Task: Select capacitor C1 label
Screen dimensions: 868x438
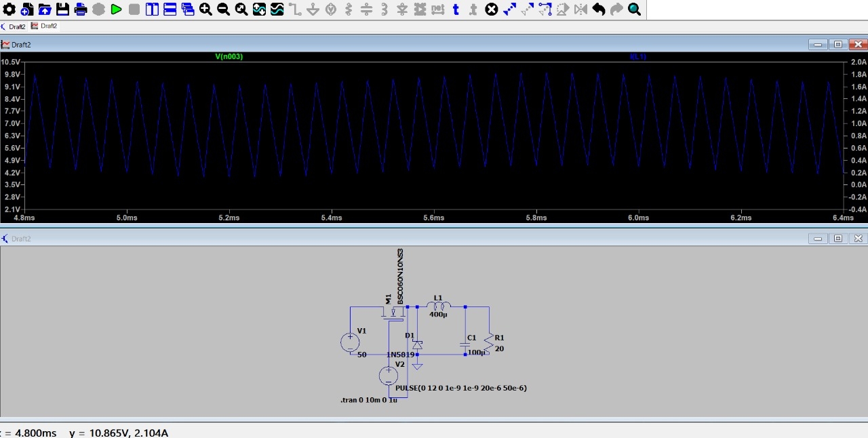Action: 472,338
